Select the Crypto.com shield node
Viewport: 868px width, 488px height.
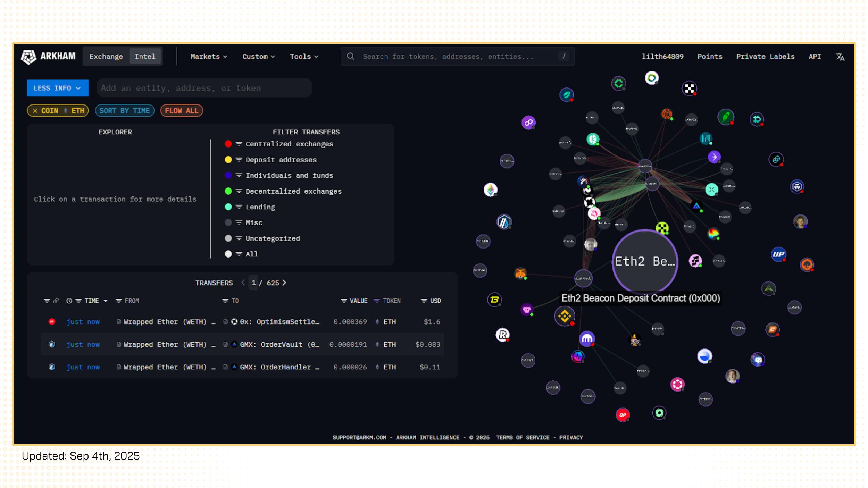tap(797, 186)
